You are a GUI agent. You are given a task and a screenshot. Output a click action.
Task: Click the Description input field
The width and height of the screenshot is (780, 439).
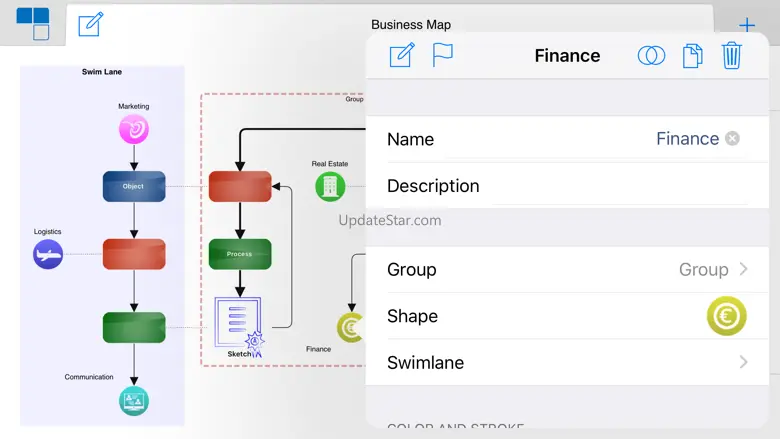coord(567,185)
